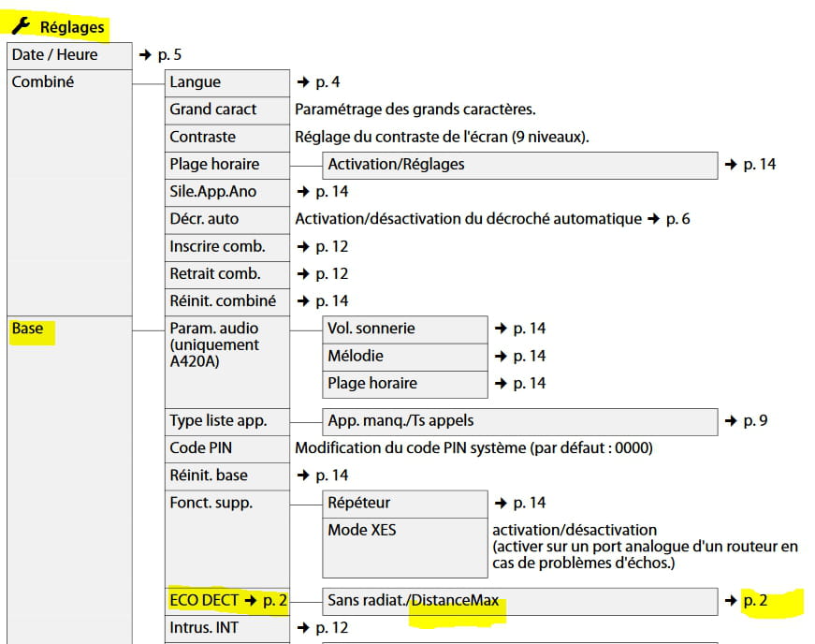Image resolution: width=815 pixels, height=644 pixels.
Task: Select the Réinit. base entry
Action: click(227, 476)
